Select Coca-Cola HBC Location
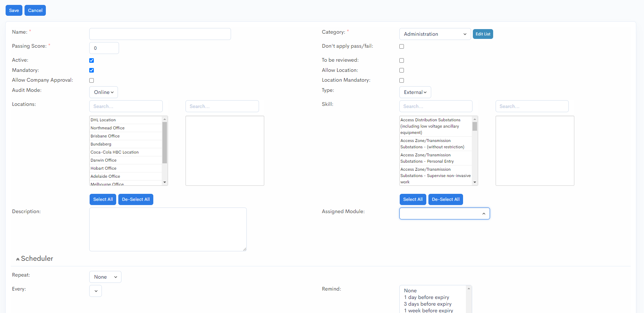 126,152
